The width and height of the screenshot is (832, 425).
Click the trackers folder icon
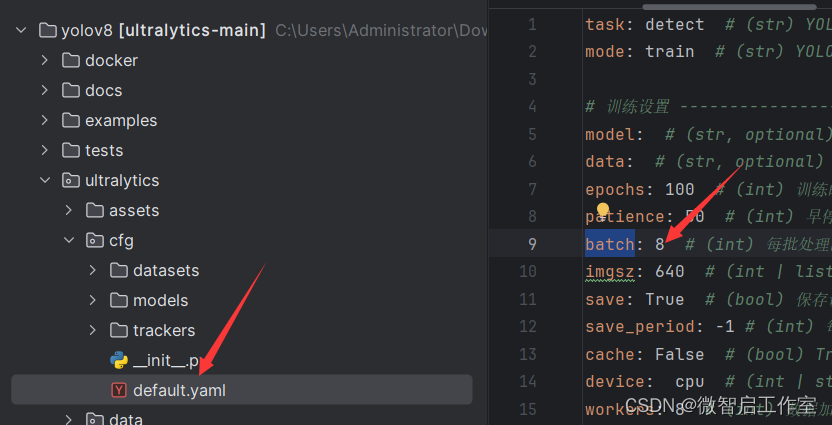click(119, 330)
